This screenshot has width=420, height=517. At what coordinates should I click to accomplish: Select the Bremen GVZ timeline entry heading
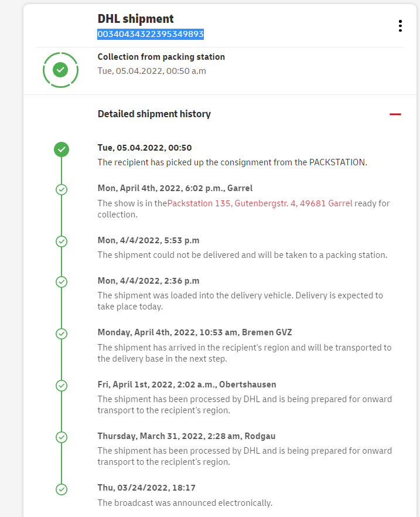[x=194, y=332]
